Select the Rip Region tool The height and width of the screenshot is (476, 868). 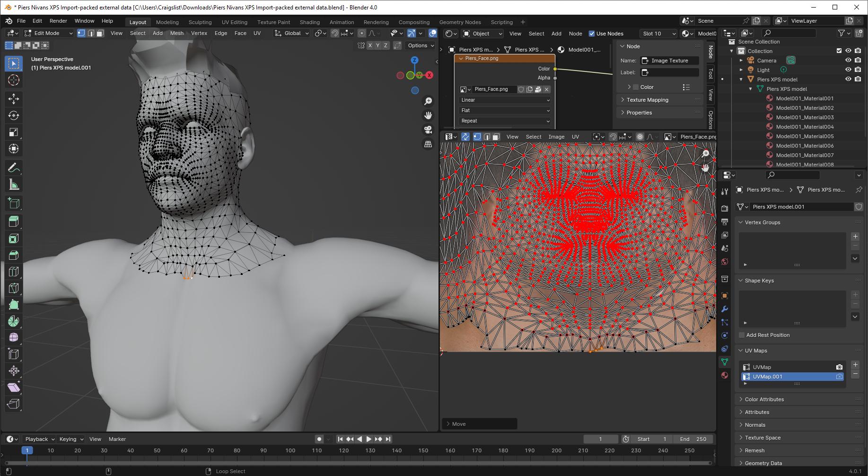[x=14, y=404]
